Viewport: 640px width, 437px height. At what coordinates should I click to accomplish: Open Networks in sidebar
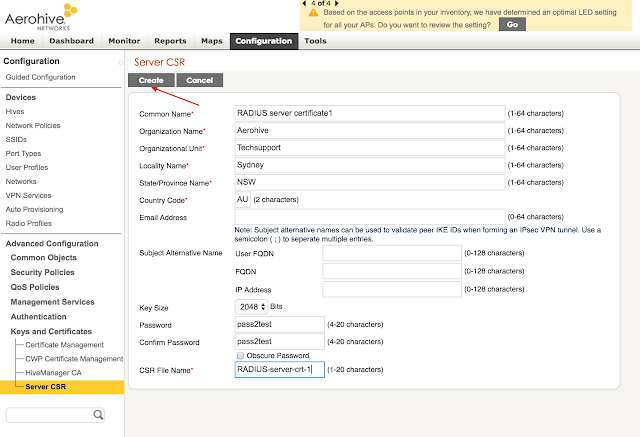click(x=21, y=181)
